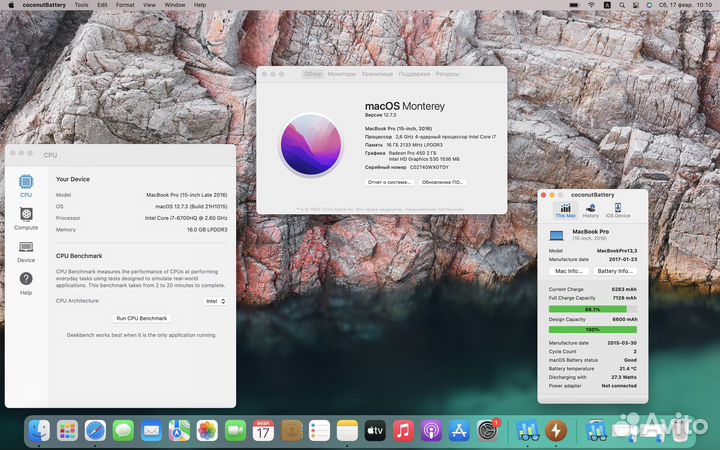Click the Run CPU Benchmark button
Viewport: 720px width, 450px height.
(141, 318)
